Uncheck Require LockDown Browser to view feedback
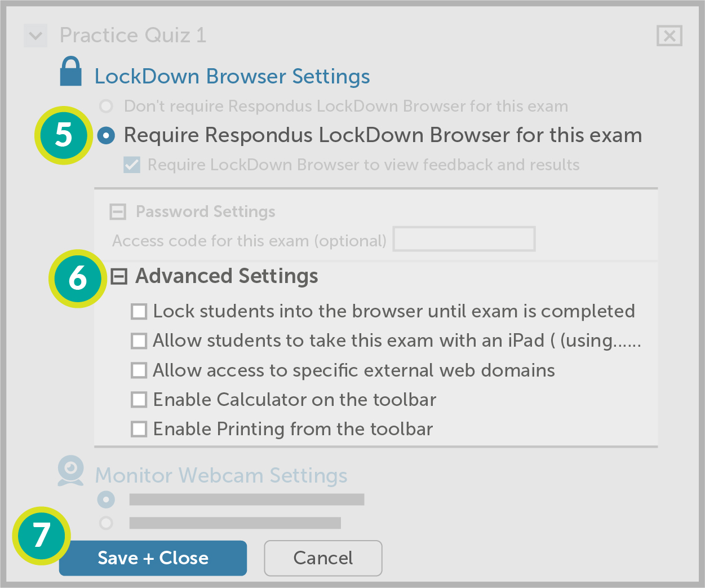 132,165
